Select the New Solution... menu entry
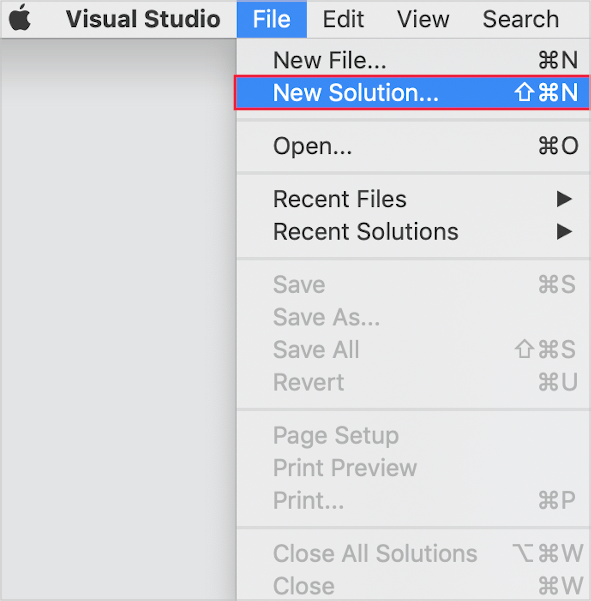 [413, 93]
